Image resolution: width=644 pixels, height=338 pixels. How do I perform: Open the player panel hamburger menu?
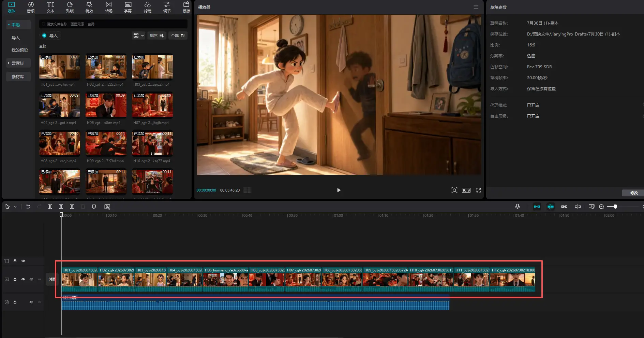476,7
